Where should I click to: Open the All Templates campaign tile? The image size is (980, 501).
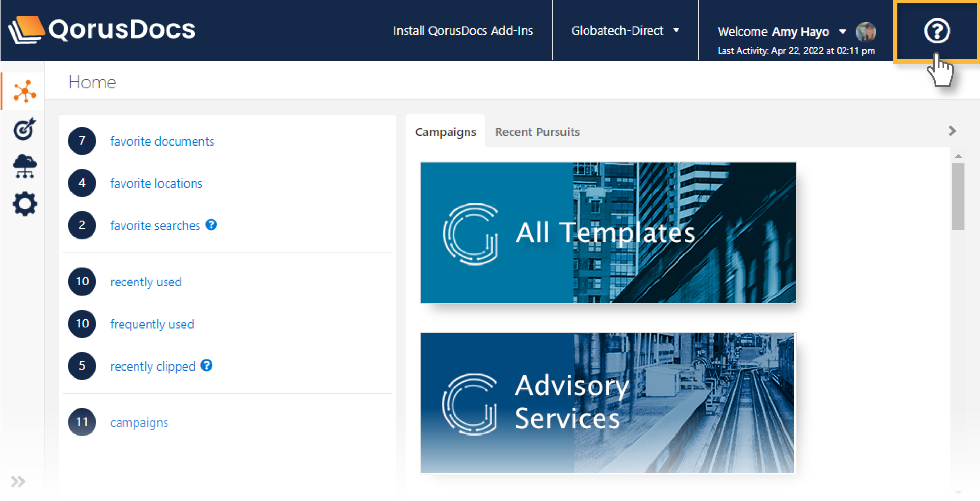click(x=608, y=232)
